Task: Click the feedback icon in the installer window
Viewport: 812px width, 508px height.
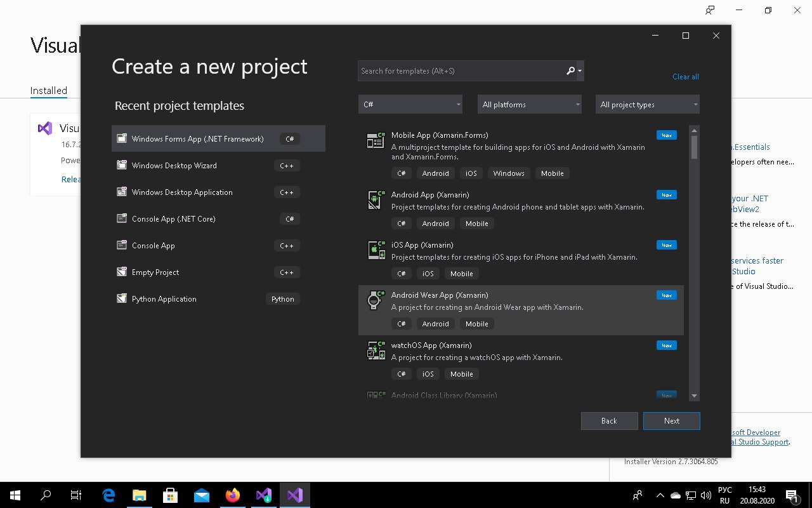Action: click(710, 10)
